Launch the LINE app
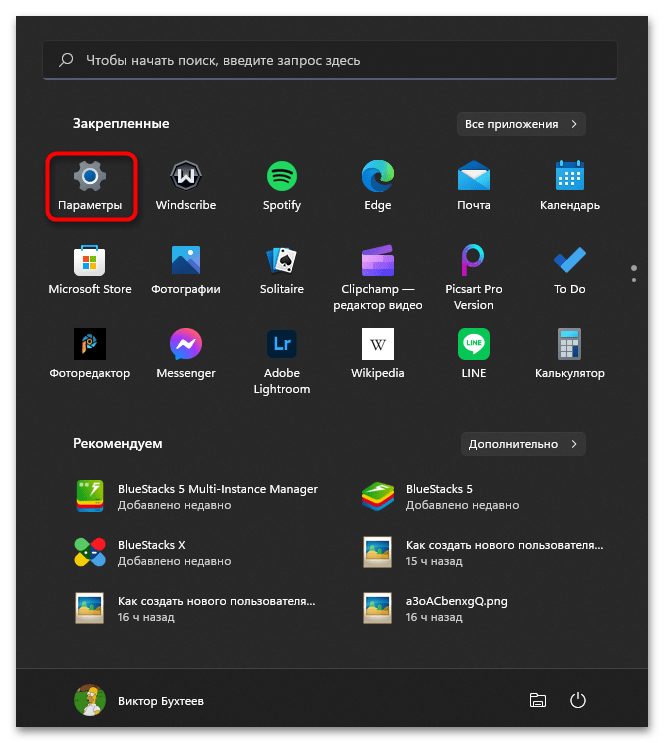Viewport: 664px width, 743px height. point(473,354)
